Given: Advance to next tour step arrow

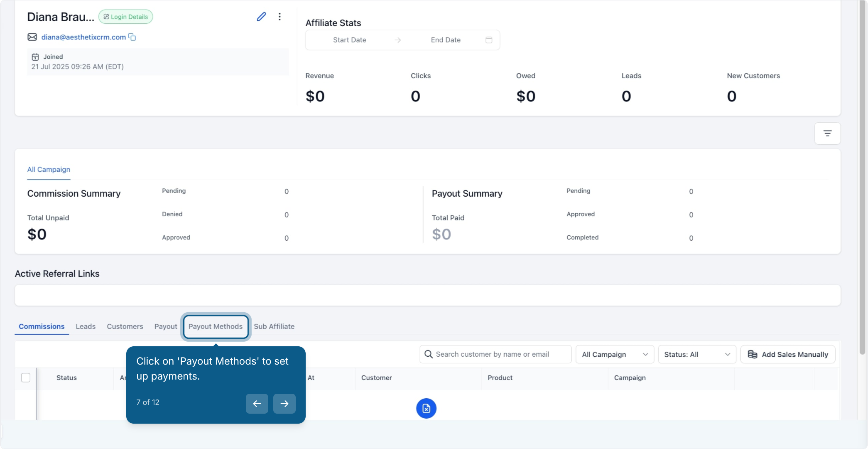Looking at the screenshot, I should pos(284,403).
